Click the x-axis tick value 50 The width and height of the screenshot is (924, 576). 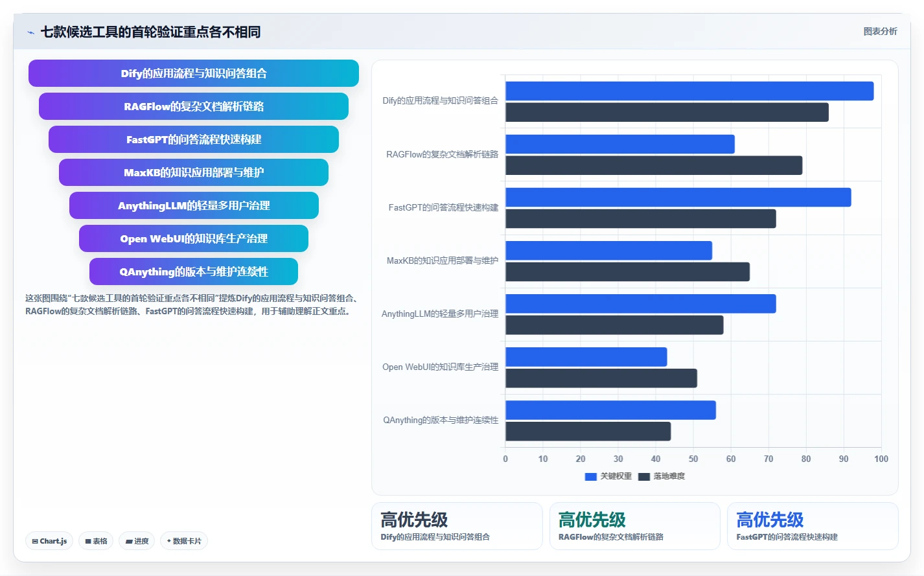coord(693,459)
